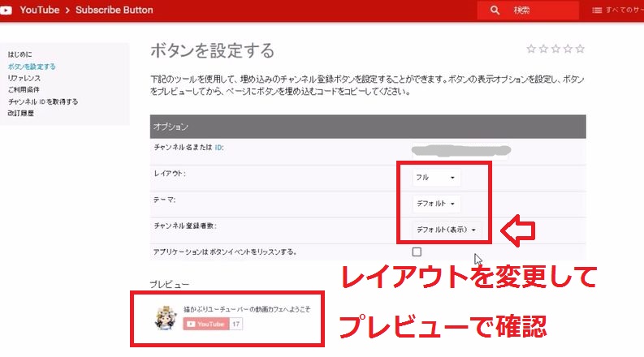Viewport: 644px width, 357px height.
Task: Select はじめに in the left sidebar
Action: pos(19,54)
